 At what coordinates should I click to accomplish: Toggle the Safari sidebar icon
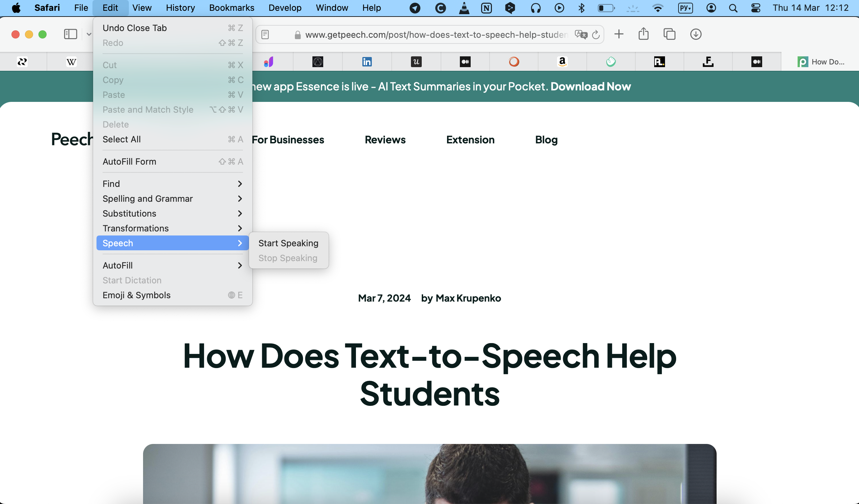coord(70,34)
